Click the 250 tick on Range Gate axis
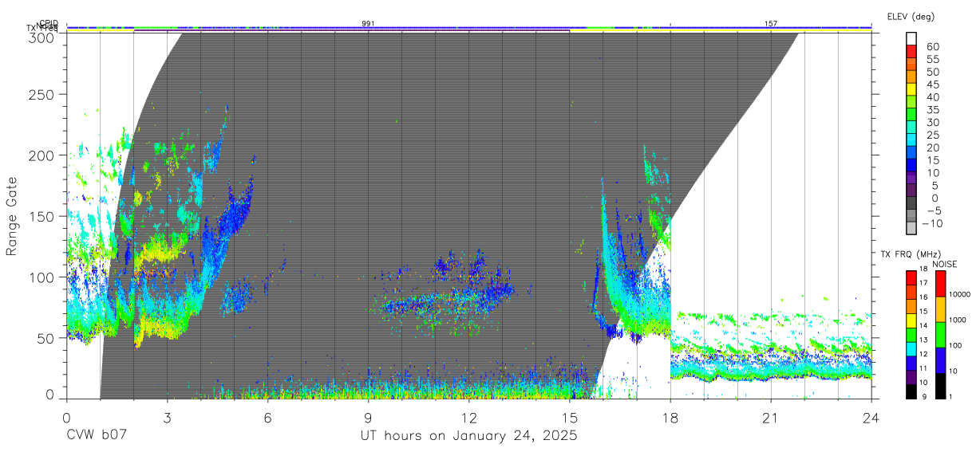Image resolution: width=980 pixels, height=452 pixels. tap(41, 94)
